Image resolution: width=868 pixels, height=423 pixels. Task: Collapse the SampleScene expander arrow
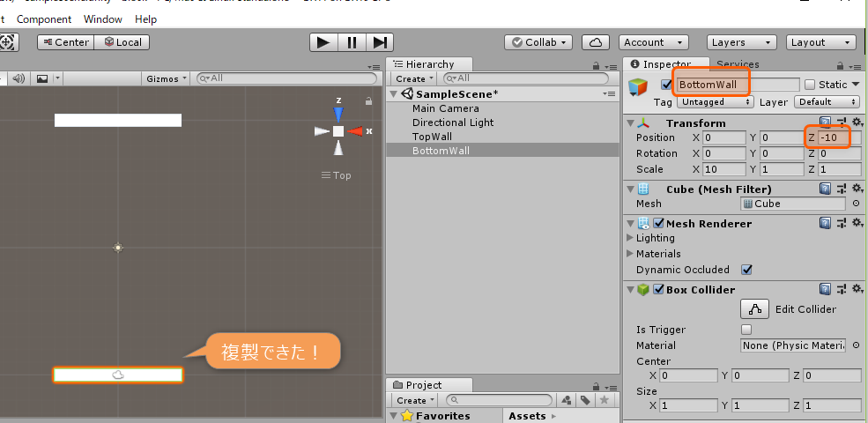tap(394, 94)
